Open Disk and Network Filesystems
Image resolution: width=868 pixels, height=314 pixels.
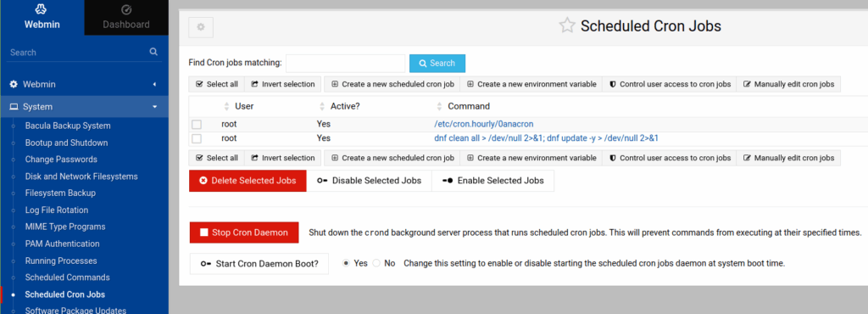(81, 177)
